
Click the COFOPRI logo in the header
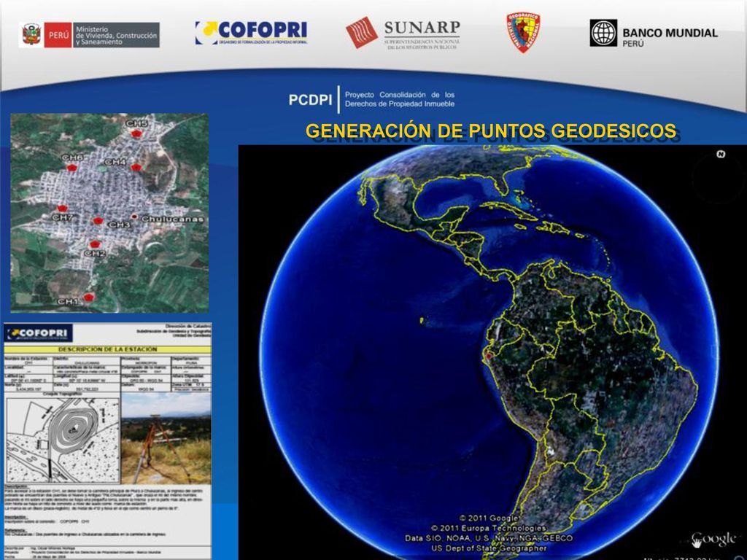click(x=251, y=32)
